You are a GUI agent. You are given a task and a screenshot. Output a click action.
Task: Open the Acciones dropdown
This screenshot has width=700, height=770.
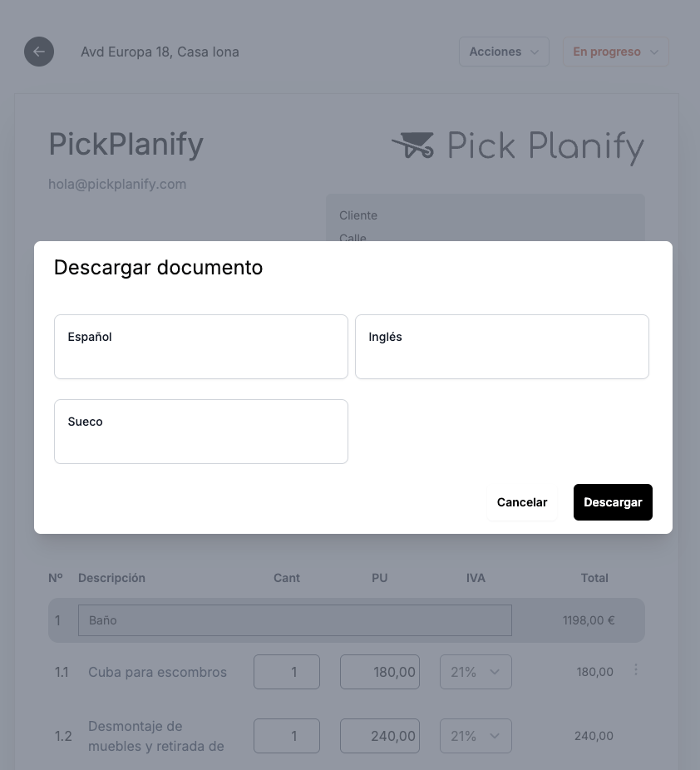[x=504, y=52]
